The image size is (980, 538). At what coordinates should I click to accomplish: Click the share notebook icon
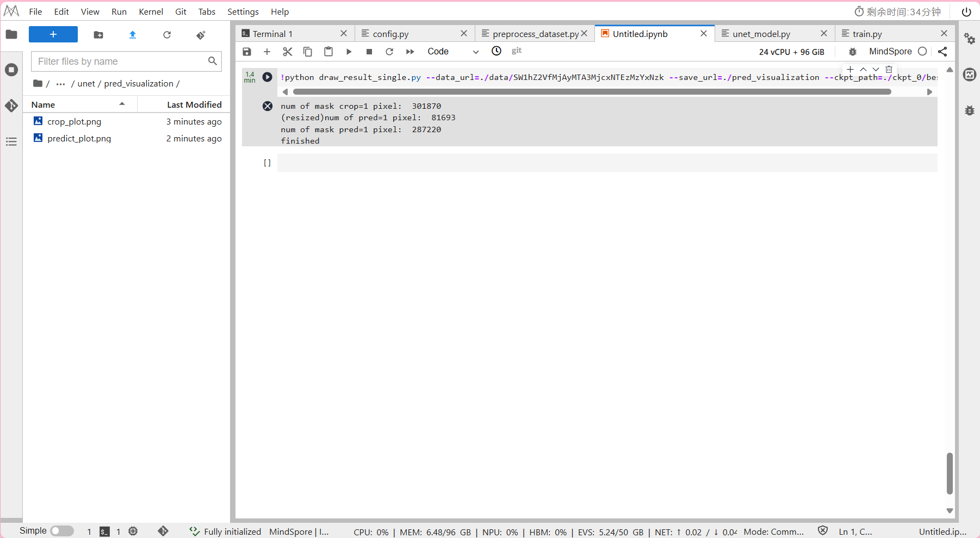(x=942, y=52)
